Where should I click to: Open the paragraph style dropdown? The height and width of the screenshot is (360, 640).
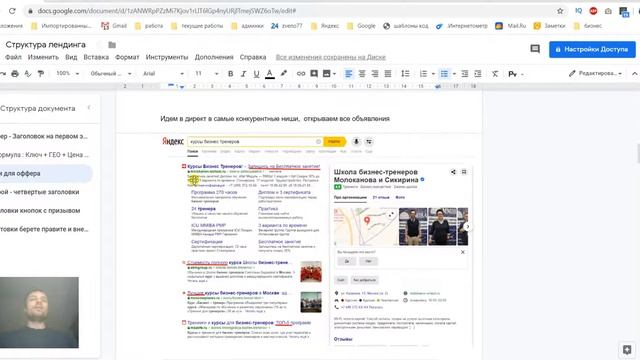pyautogui.click(x=111, y=73)
